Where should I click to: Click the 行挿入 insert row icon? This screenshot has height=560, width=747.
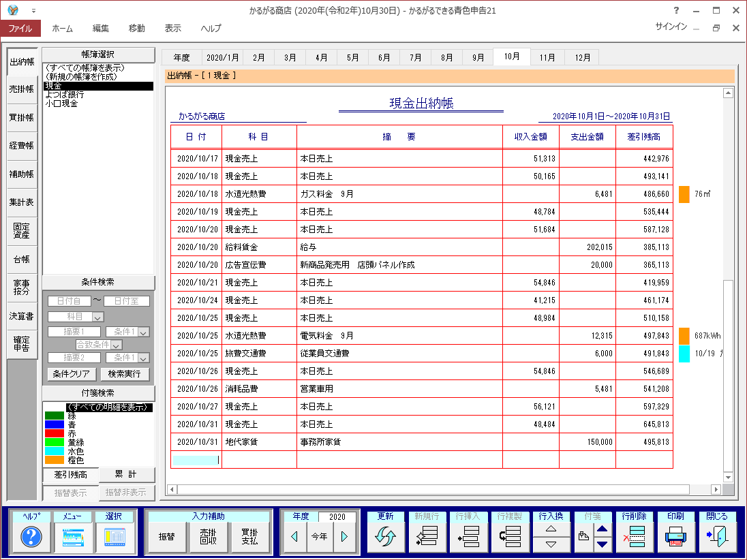tap(468, 537)
